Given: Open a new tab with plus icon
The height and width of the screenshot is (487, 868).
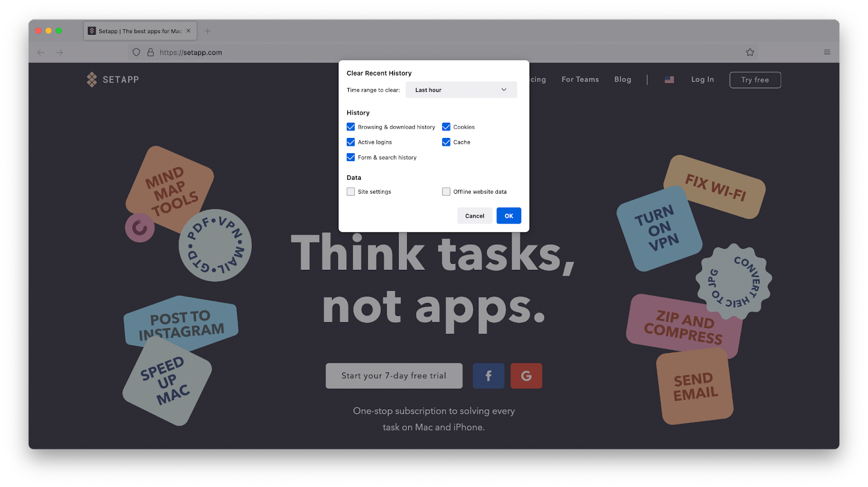Looking at the screenshot, I should point(207,31).
